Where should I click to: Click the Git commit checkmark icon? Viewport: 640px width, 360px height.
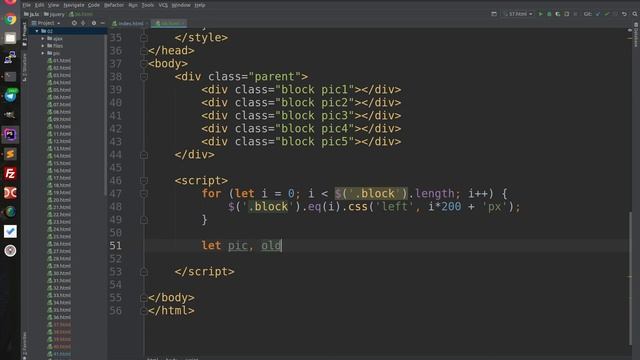point(607,14)
